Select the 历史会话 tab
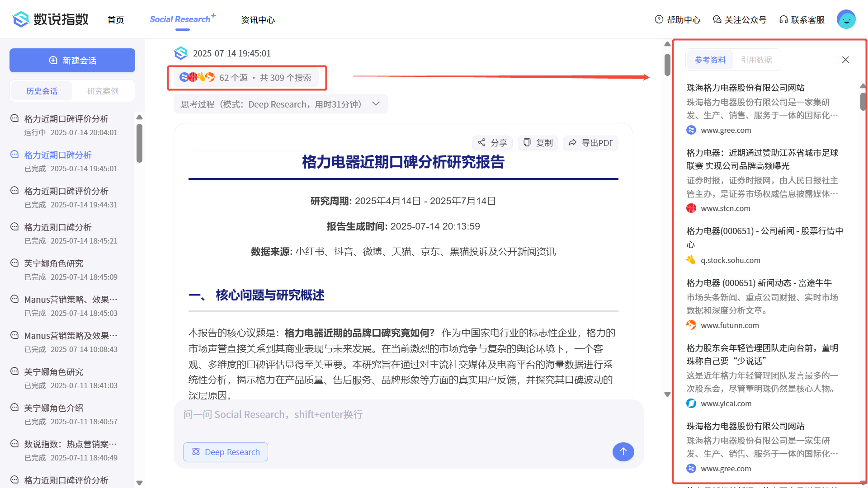The width and height of the screenshot is (868, 488). point(42,91)
